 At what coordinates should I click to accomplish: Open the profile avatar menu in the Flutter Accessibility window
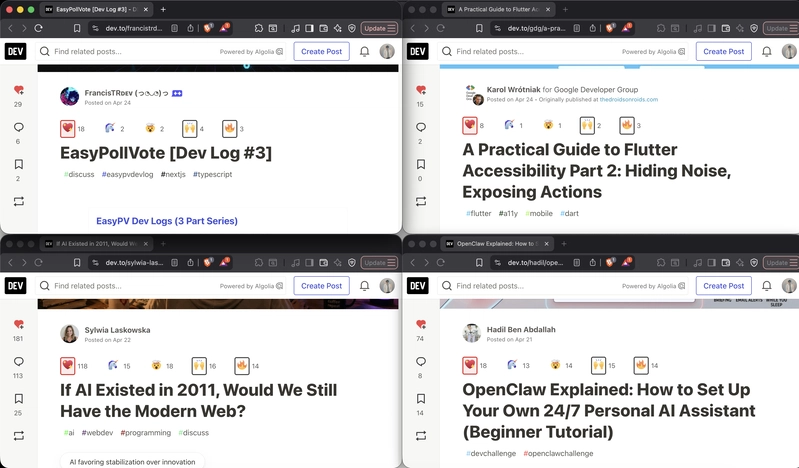pos(789,51)
